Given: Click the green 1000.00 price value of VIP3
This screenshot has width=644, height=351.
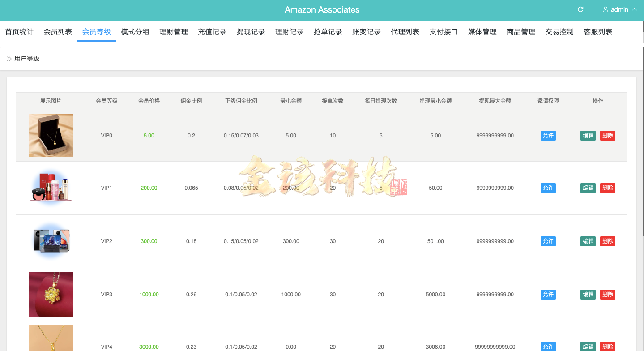Looking at the screenshot, I should (149, 294).
